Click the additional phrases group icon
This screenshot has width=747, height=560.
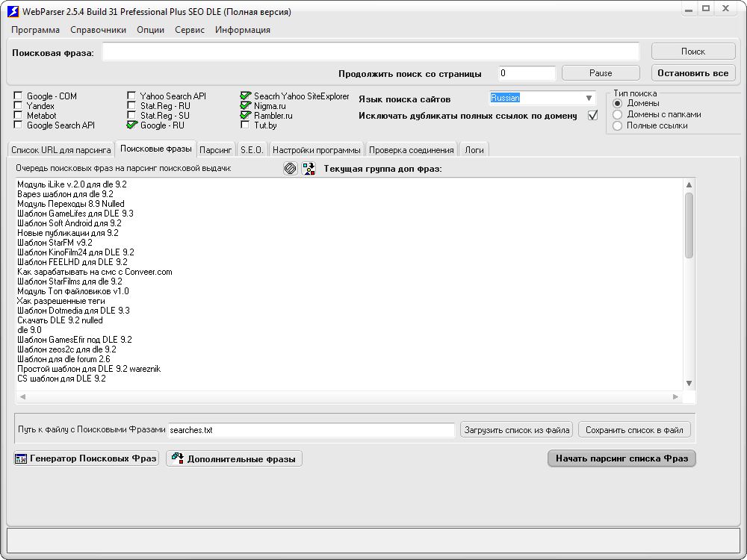pos(309,168)
